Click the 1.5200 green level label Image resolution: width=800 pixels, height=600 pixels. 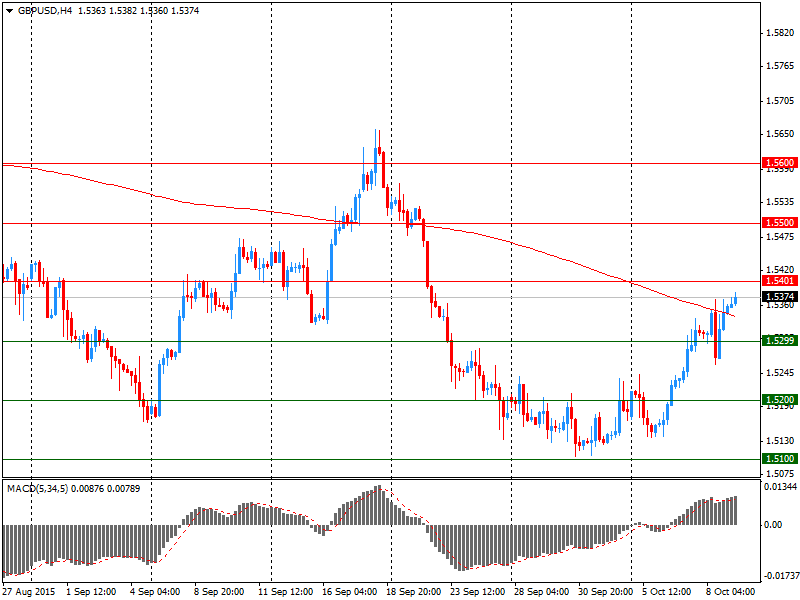pos(780,399)
